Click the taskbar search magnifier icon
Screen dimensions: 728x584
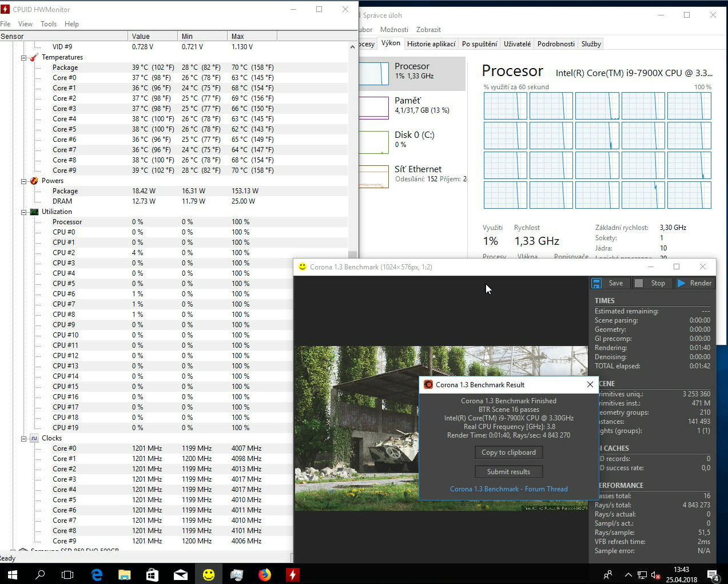(40, 574)
